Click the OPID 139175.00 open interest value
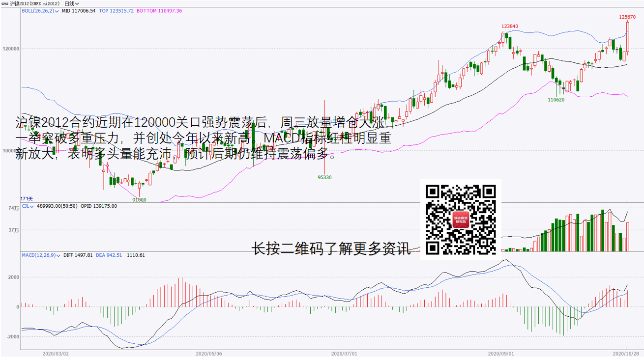 pos(99,206)
